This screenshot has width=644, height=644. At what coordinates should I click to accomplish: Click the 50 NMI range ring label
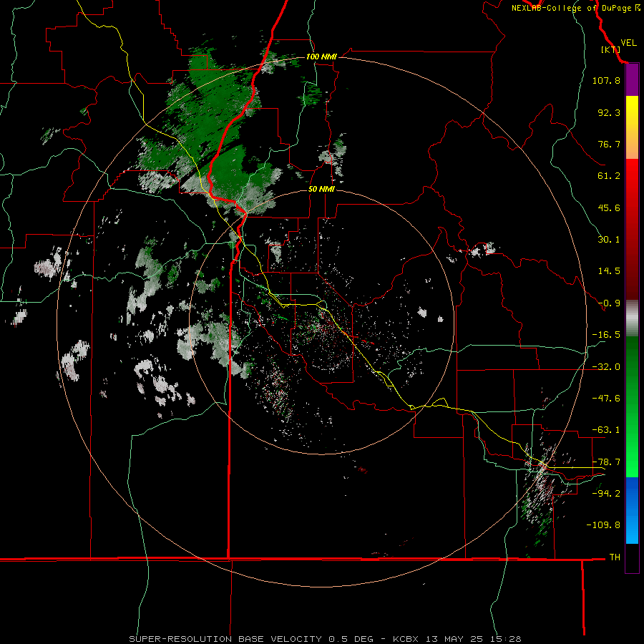tap(321, 189)
